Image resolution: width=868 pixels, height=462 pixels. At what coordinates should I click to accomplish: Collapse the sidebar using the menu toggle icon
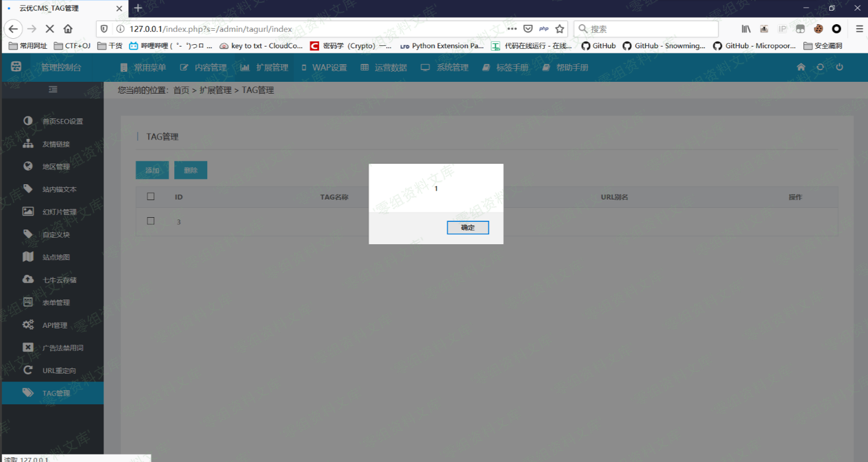point(53,89)
